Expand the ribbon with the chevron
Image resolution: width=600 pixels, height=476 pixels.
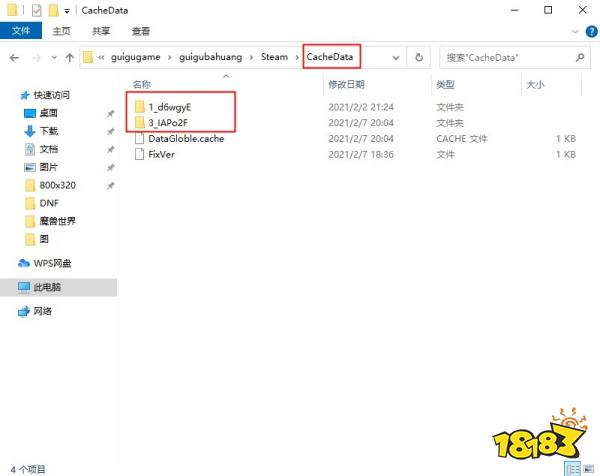point(575,31)
